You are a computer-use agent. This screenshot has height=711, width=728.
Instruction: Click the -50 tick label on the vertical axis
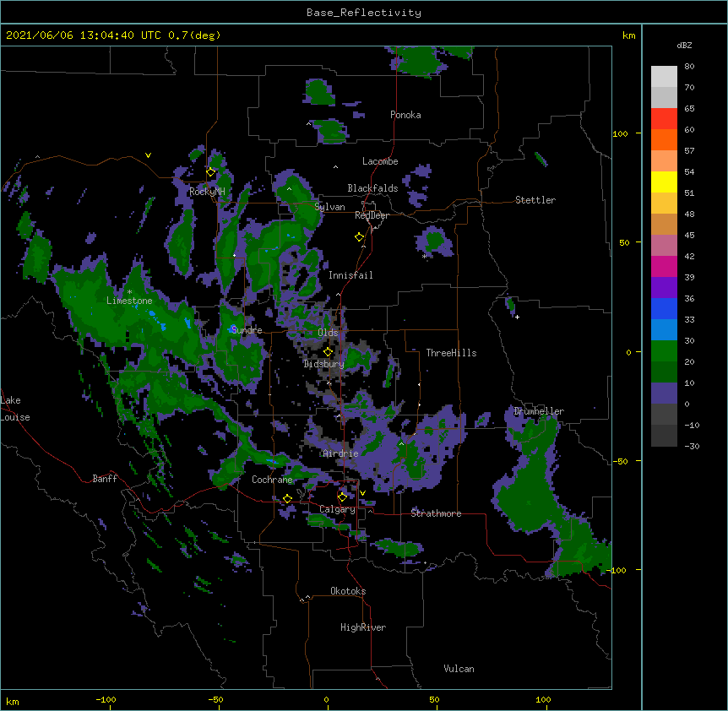tap(620, 461)
